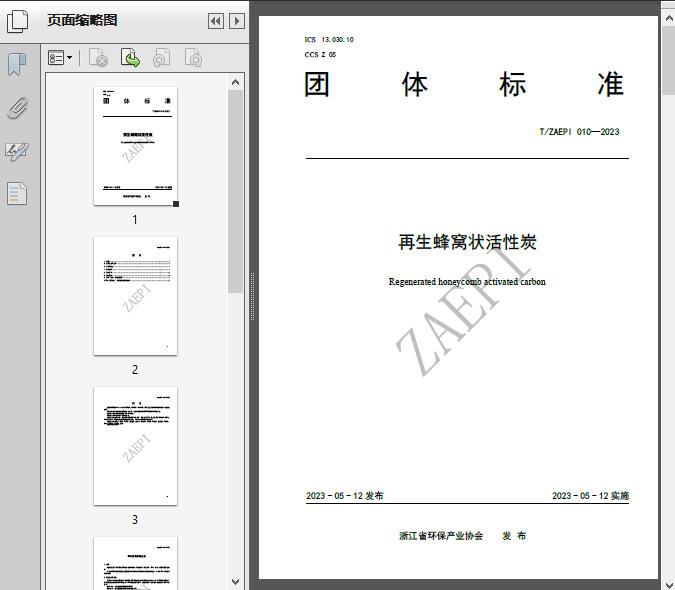Click thumbnail pane scroll down arrow
The image size is (675, 590).
(235, 582)
